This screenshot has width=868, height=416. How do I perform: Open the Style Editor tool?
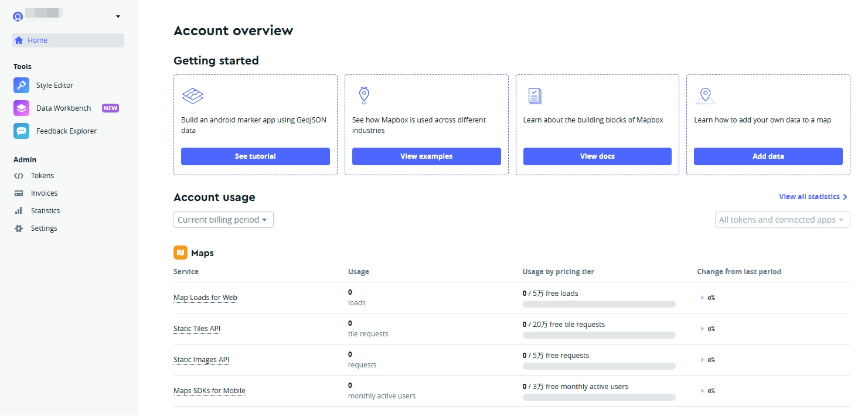point(55,86)
